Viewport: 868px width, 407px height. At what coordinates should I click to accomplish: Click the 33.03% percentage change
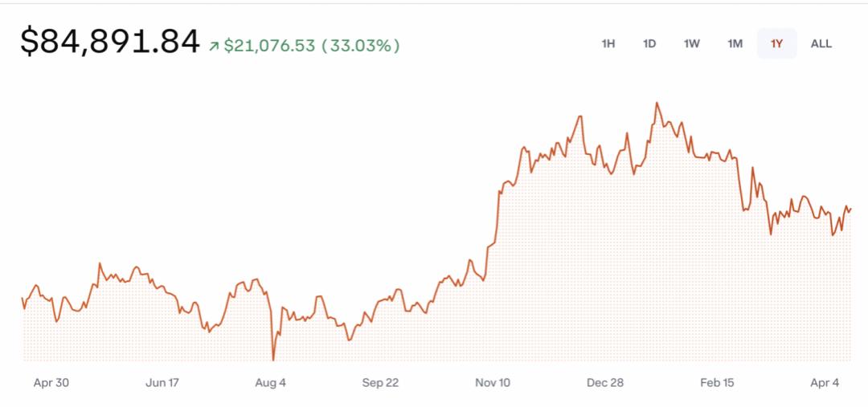click(x=361, y=46)
